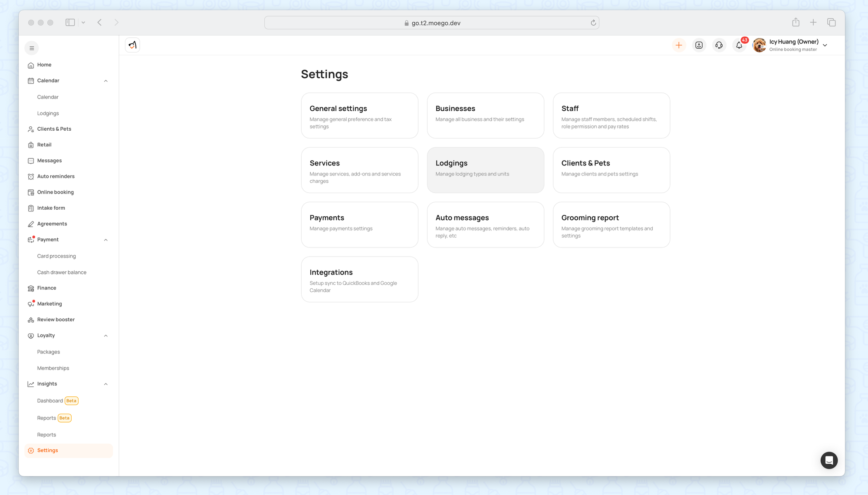
Task: Click the orange plus create icon
Action: (679, 45)
